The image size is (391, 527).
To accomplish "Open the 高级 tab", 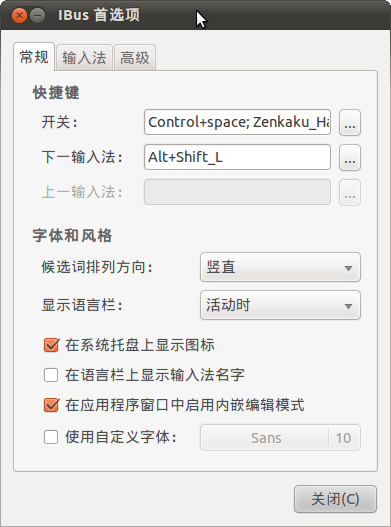I will pyautogui.click(x=135, y=57).
